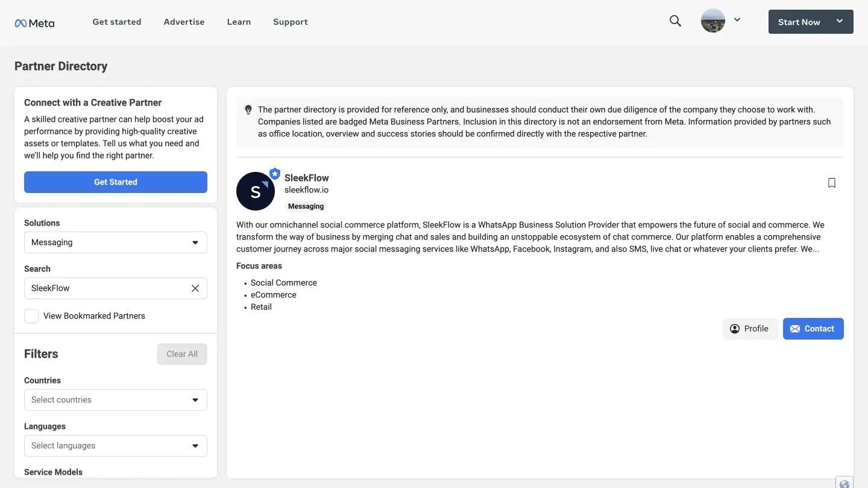868x488 pixels.
Task: Click the globe icon at the bottom right
Action: [844, 483]
